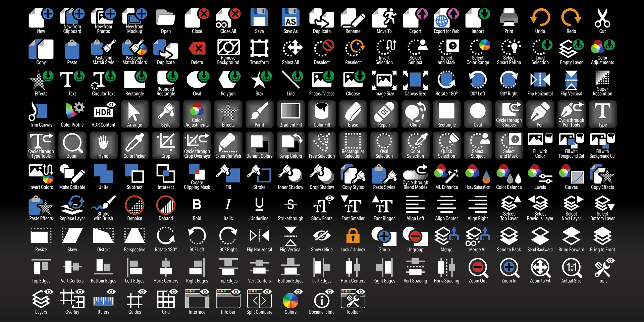The width and height of the screenshot is (644, 322).
Task: Open the Curves adjustment icon
Action: pyautogui.click(x=571, y=174)
